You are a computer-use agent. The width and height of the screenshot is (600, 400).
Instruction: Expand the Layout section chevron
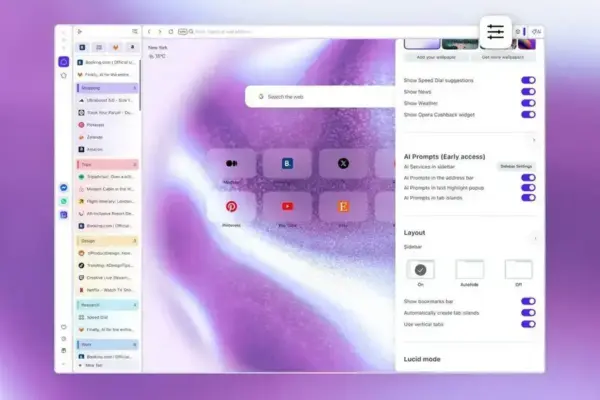(535, 239)
